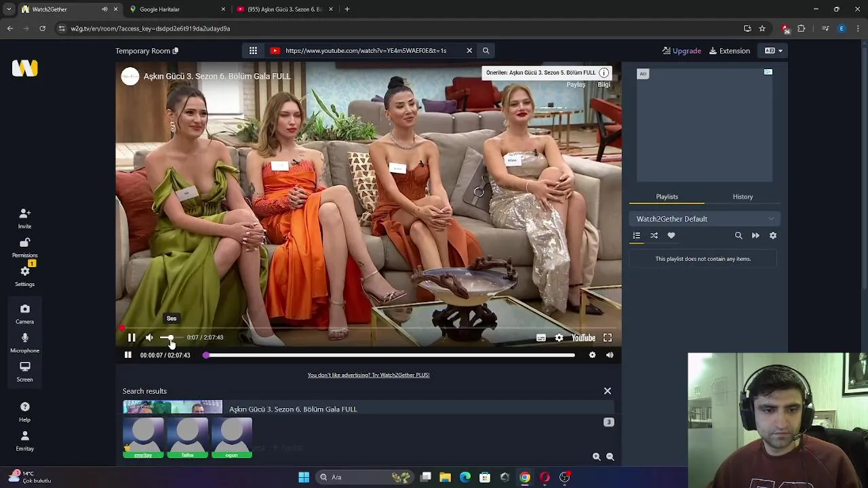Image resolution: width=868 pixels, height=488 pixels.
Task: Click the AdChoices icon on ad
Action: (768, 72)
